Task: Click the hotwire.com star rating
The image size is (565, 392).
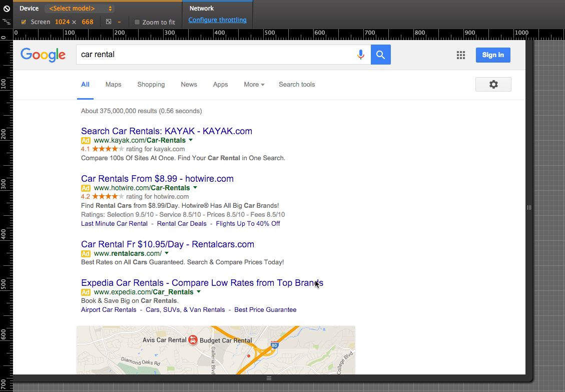Action: (108, 197)
